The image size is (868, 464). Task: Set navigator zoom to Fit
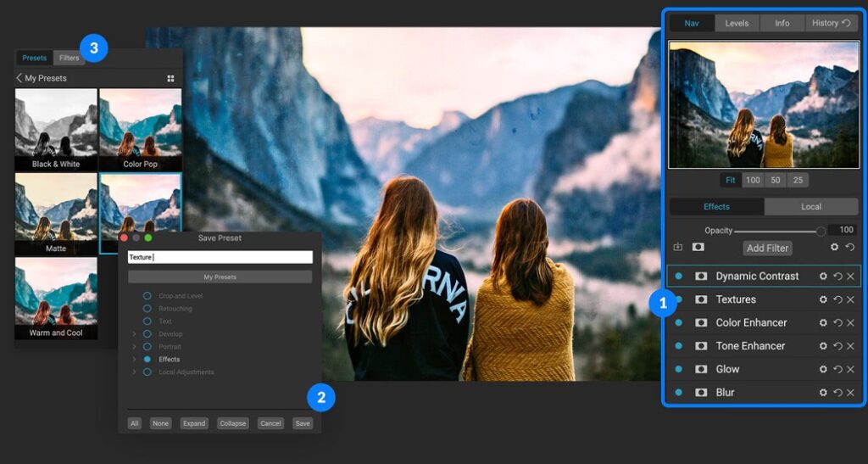tap(731, 180)
